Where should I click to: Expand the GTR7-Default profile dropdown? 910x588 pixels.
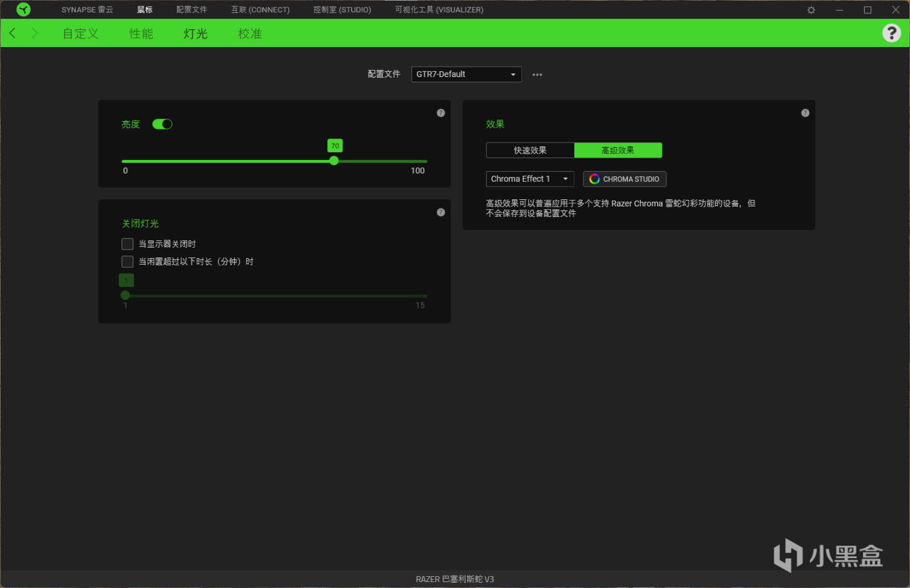coord(466,74)
